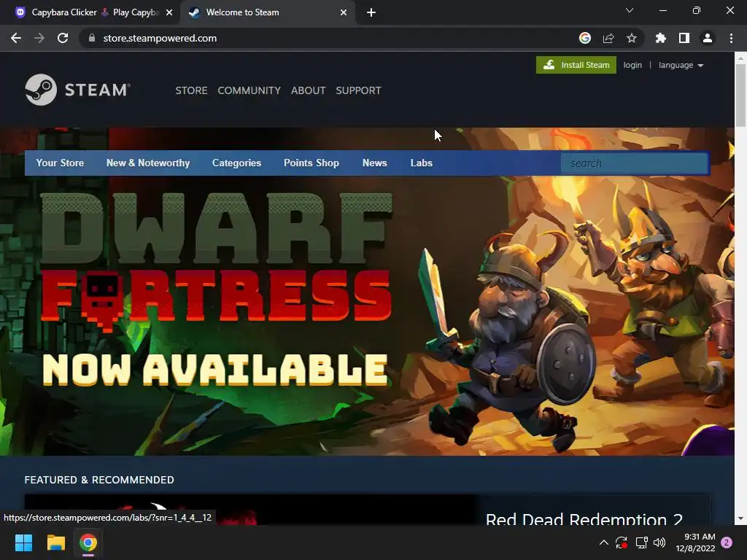The image size is (747, 560).
Task: Switch to Welcome to Steam tab
Action: click(x=268, y=12)
